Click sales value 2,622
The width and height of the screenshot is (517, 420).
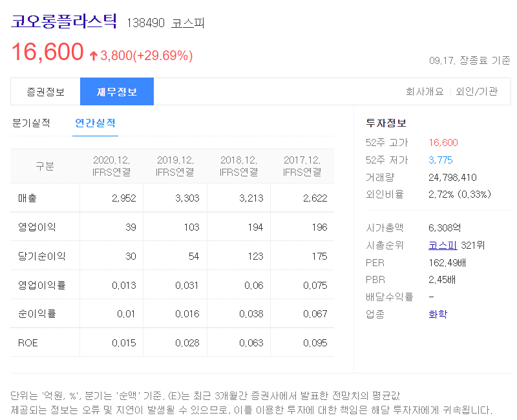point(315,198)
